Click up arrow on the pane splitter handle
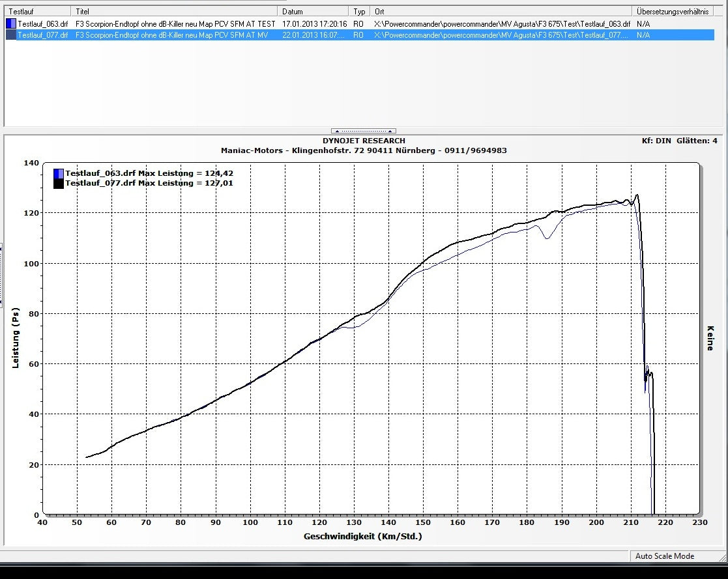728x579 pixels. (337, 131)
